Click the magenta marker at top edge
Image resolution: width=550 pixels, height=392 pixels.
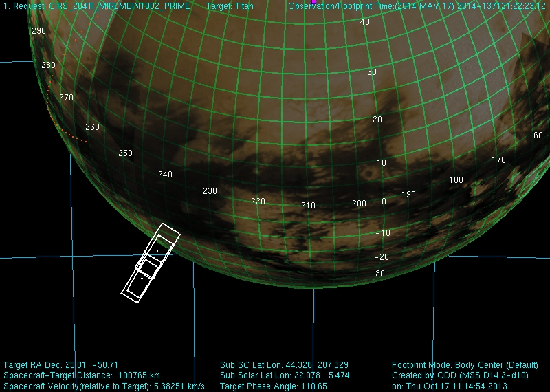(313, 2)
